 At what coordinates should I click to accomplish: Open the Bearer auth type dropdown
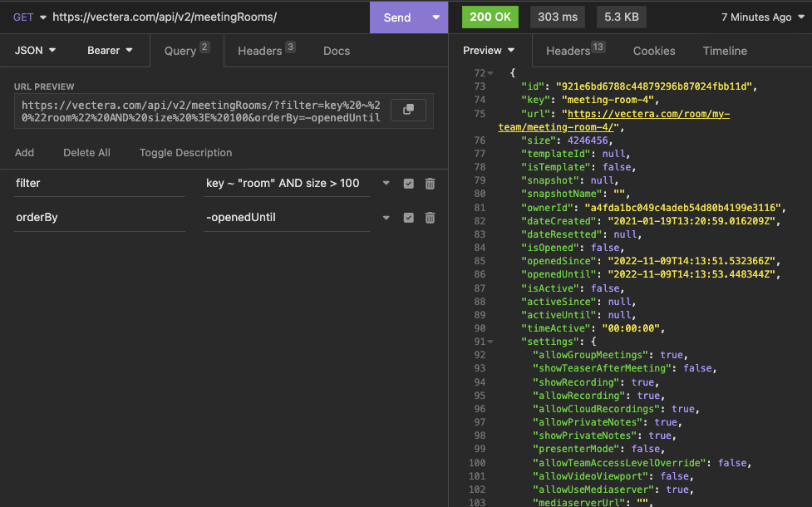[x=110, y=50]
